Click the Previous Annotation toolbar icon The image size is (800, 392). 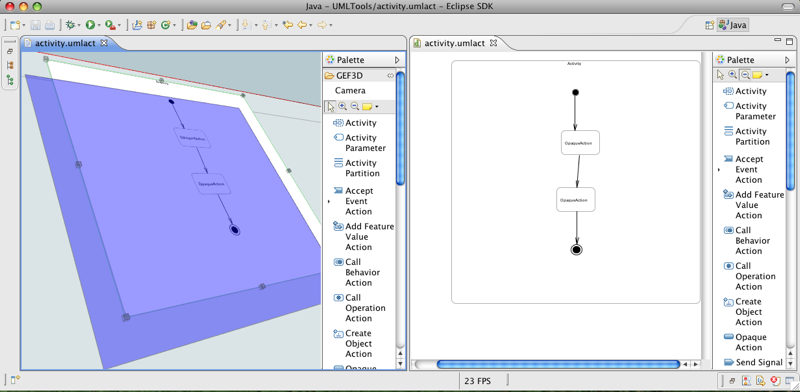click(x=266, y=24)
